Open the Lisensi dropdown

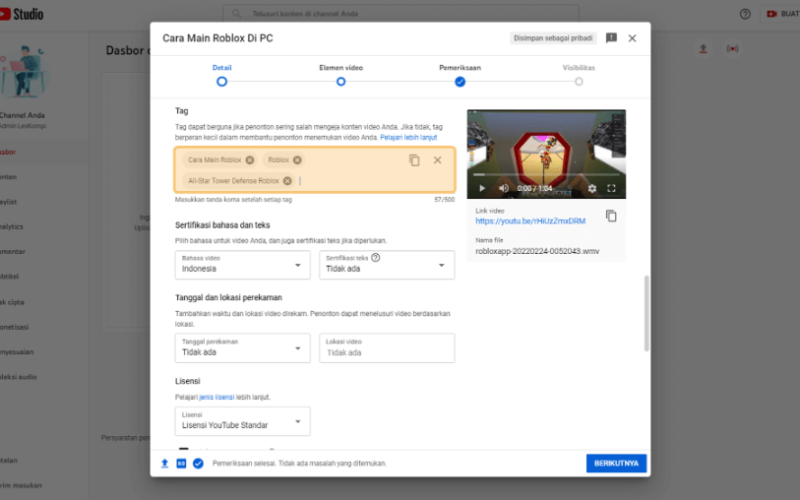pos(242,421)
